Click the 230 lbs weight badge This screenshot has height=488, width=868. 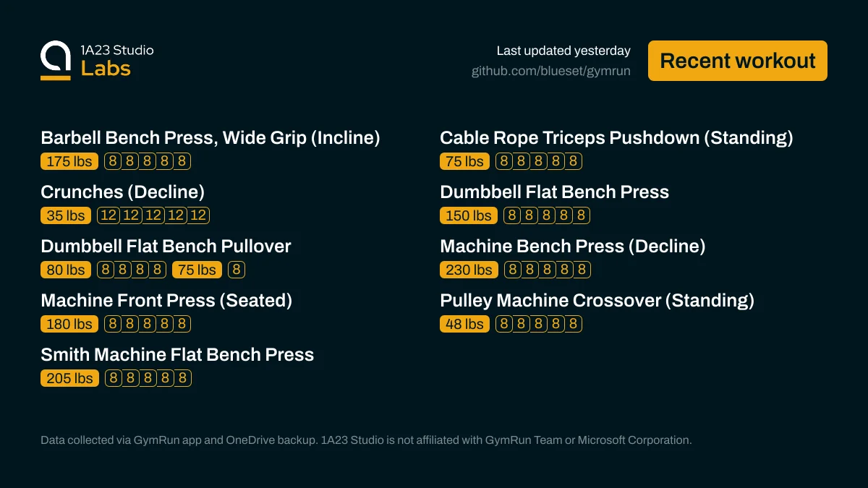pyautogui.click(x=469, y=270)
